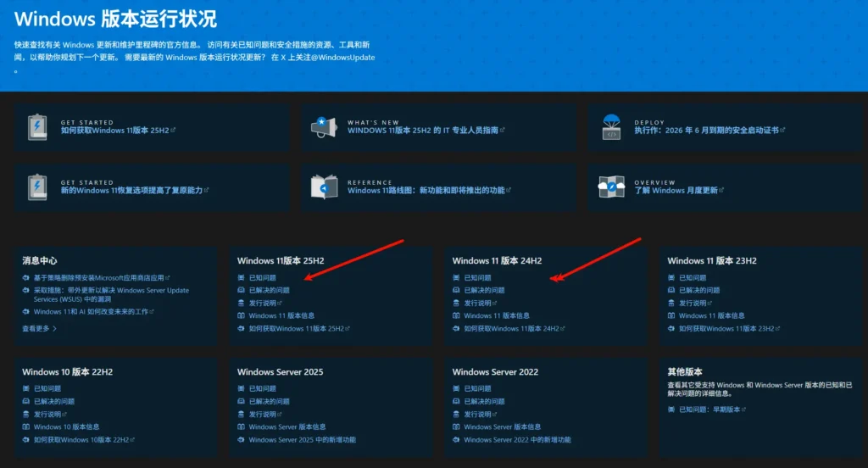868x468 pixels.
Task: Open Windows Server 版本信息 under Server 2022
Action: click(503, 427)
